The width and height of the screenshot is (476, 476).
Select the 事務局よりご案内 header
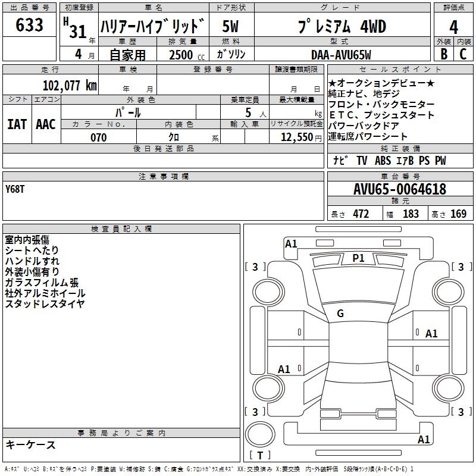pos(121,433)
